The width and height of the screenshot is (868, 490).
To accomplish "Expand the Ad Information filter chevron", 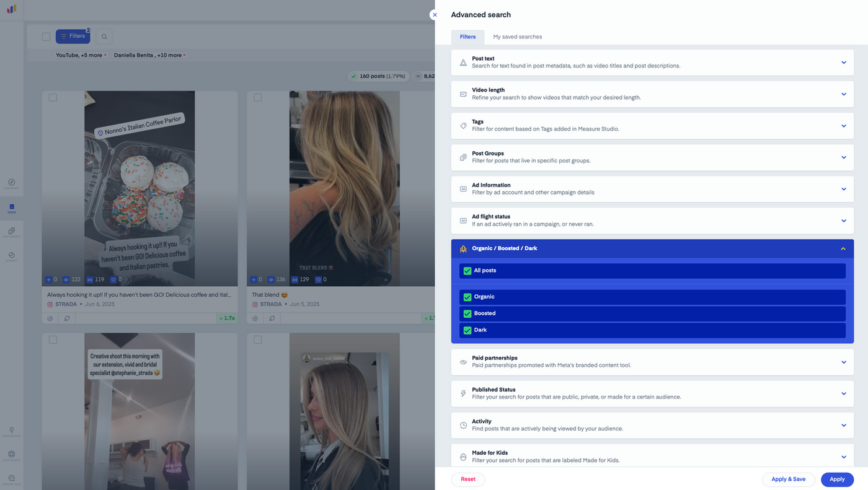I will tap(843, 189).
